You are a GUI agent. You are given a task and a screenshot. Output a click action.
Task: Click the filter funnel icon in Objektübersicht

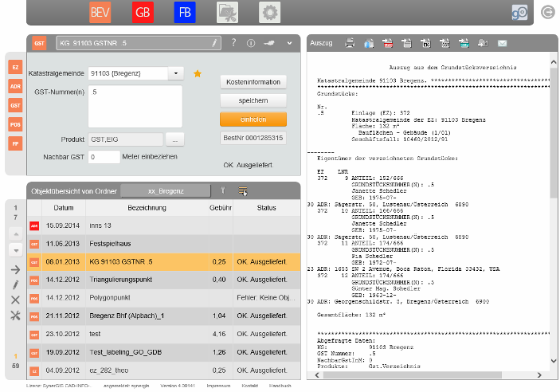pyautogui.click(x=223, y=191)
